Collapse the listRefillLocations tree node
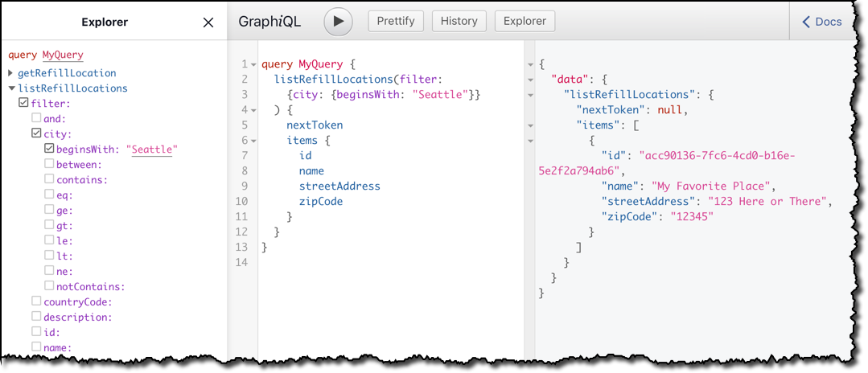This screenshot has height=373, width=868. tap(11, 88)
